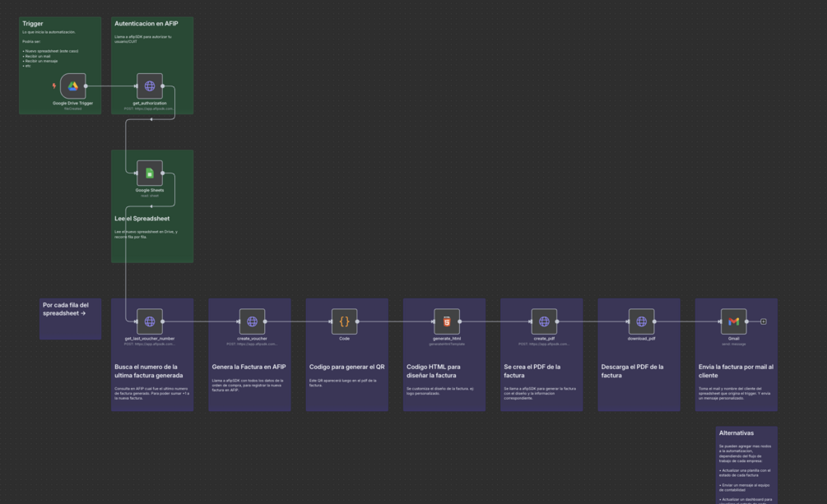Select the Google Drive Trigger node icon
Screen dimensions: 827x504
coord(72,86)
